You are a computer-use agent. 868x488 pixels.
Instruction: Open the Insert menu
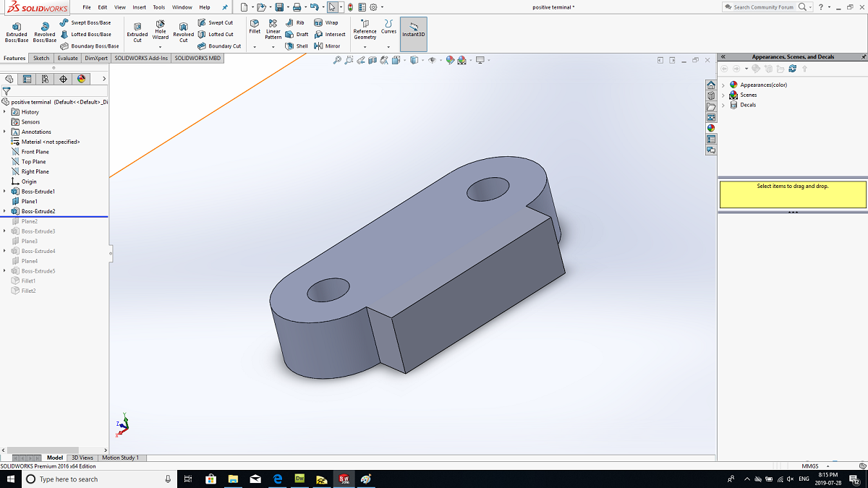coord(139,7)
